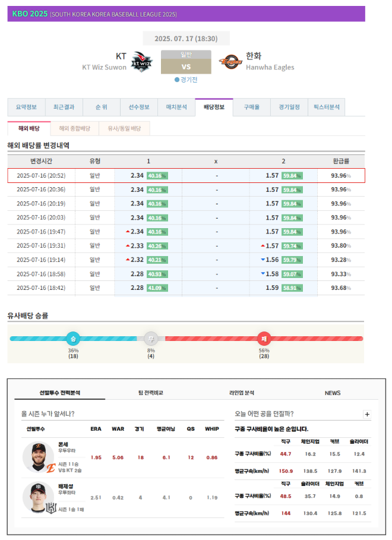392x540 pixels.
Task: Click the KT Wiz Suwon team name
Action: coord(104,67)
